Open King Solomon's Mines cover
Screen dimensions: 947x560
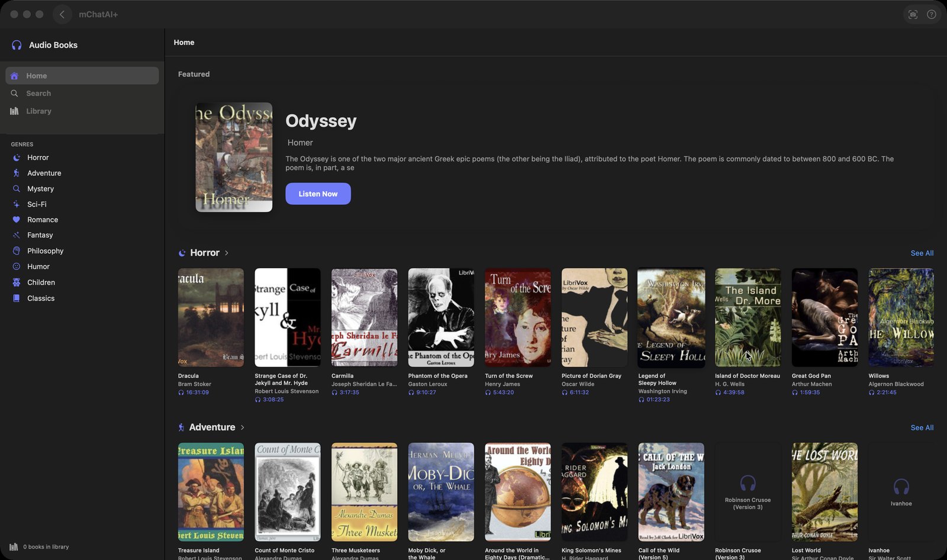[594, 492]
